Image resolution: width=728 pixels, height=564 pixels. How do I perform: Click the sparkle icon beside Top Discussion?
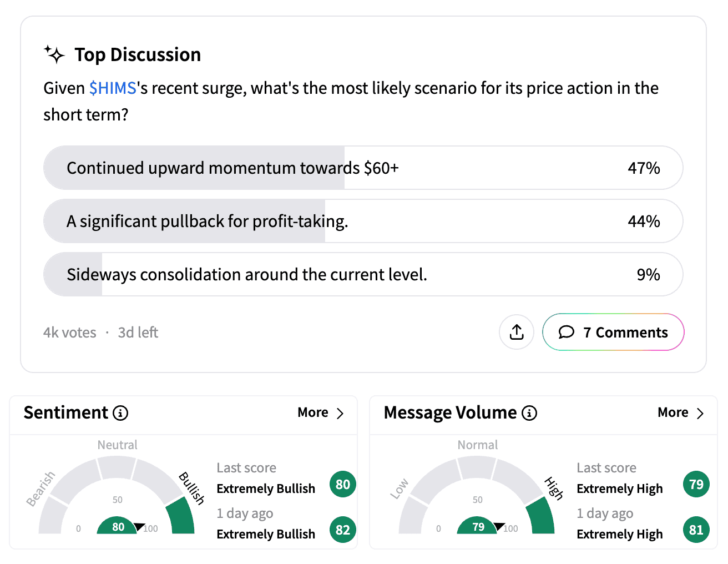(54, 54)
